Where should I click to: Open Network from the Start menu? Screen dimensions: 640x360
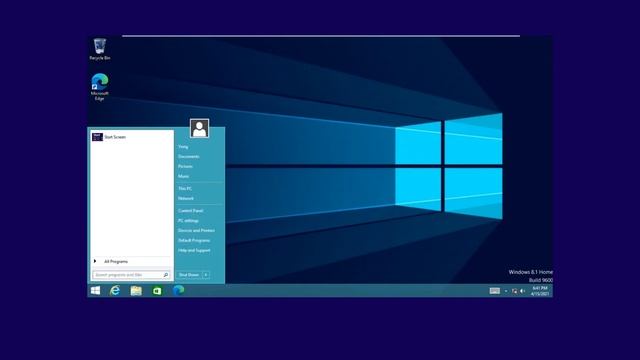pyautogui.click(x=186, y=198)
